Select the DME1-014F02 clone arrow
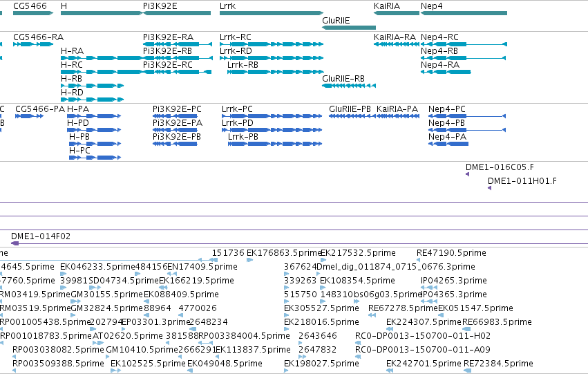 15,244
